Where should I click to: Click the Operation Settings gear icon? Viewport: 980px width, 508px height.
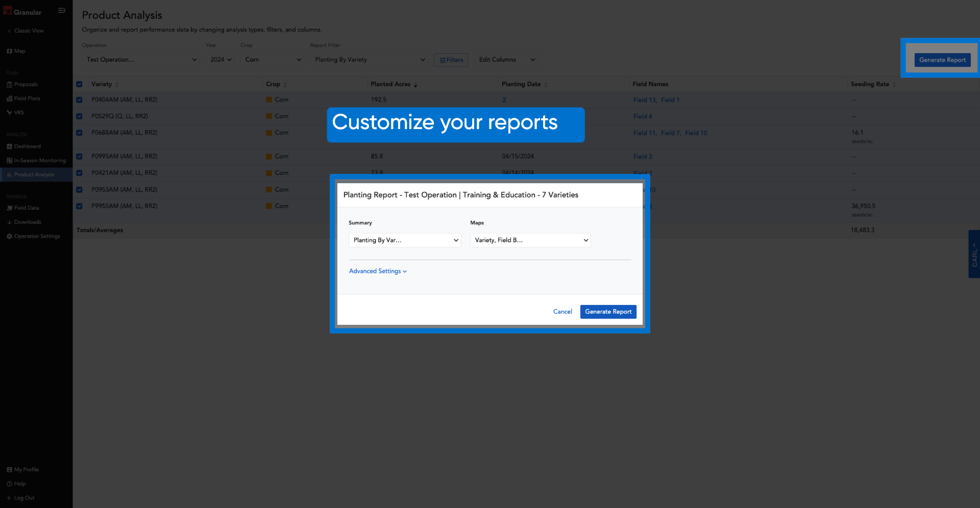pos(9,237)
